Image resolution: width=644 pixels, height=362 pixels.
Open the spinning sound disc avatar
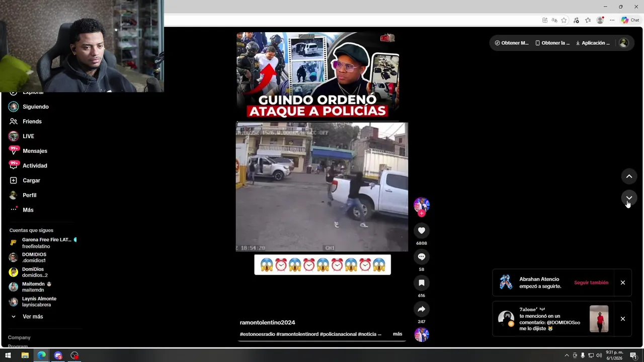(422, 334)
